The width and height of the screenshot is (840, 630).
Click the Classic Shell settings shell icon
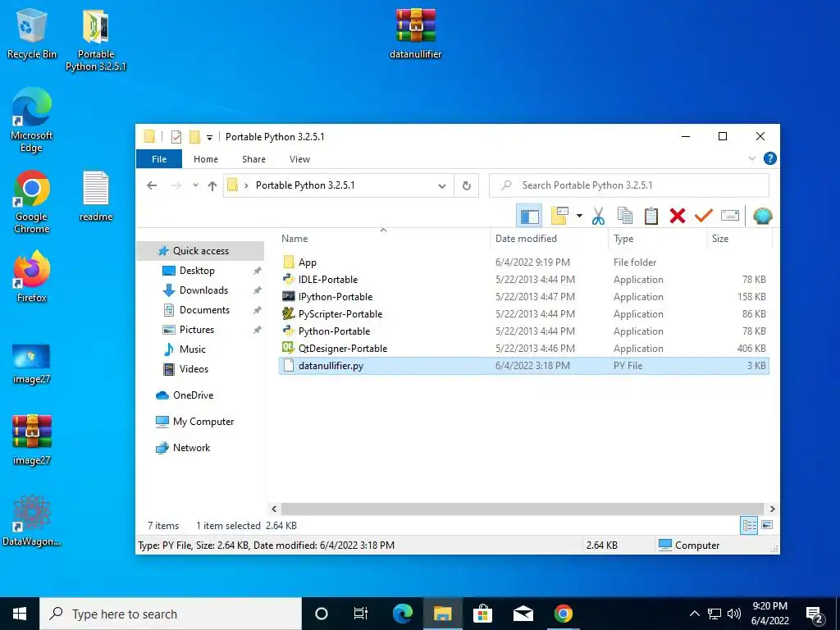[x=762, y=216]
